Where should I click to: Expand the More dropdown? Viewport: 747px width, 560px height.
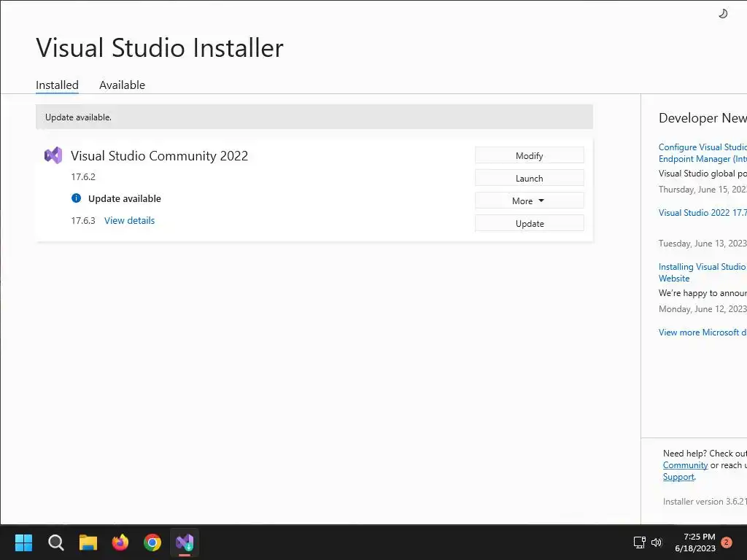pos(530,201)
